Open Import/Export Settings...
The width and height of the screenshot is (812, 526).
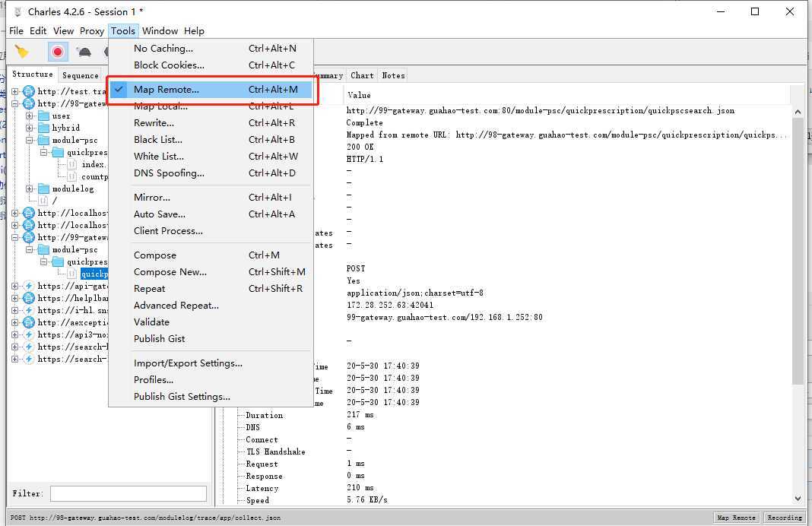pos(212,363)
